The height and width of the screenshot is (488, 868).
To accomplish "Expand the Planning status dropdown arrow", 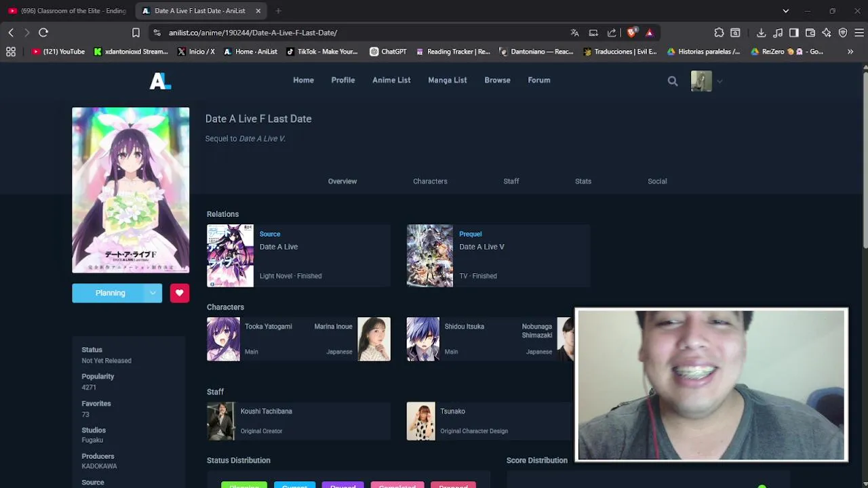I will 153,293.
